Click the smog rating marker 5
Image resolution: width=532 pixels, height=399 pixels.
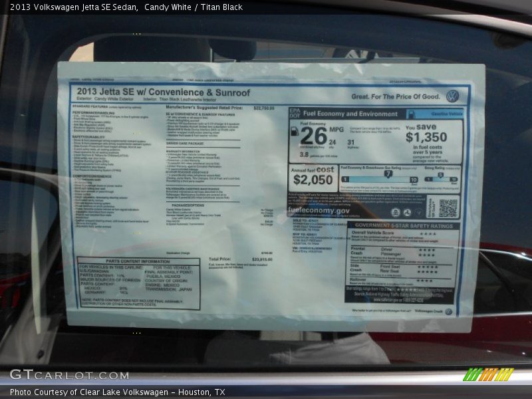pos(440,175)
